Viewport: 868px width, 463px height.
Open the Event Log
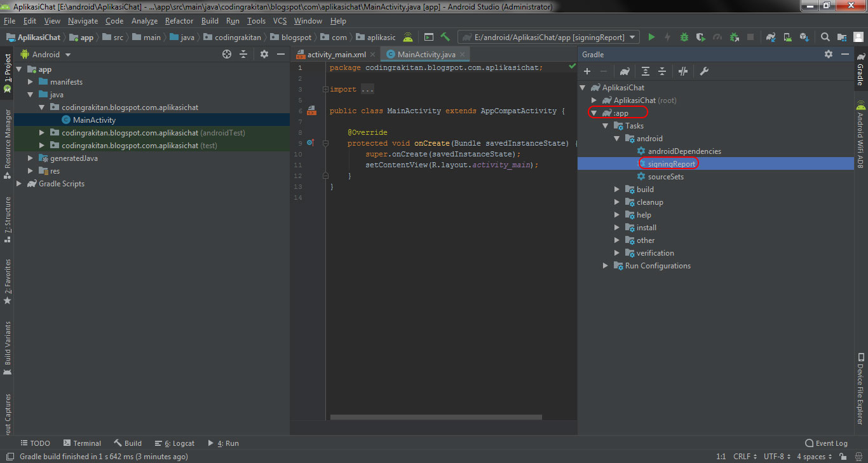click(x=826, y=443)
